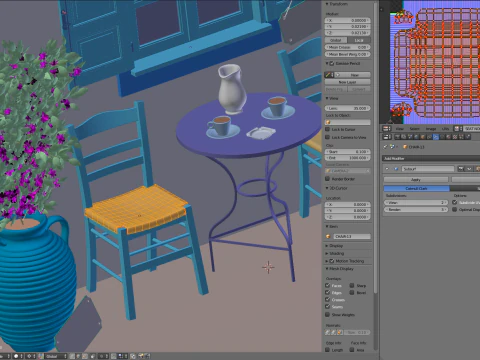The image size is (480, 360).
Task: Open the Scene properties tab
Action: [x=410, y=137]
